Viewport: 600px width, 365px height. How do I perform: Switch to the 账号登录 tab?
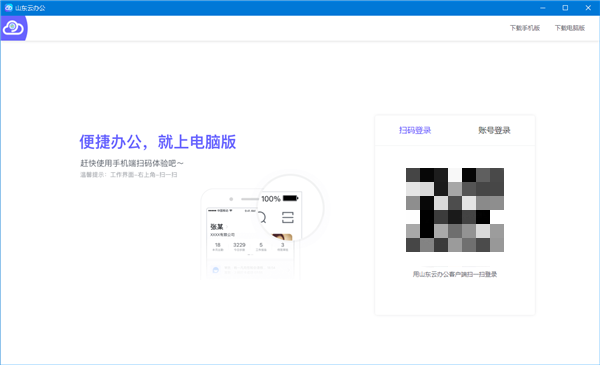494,130
